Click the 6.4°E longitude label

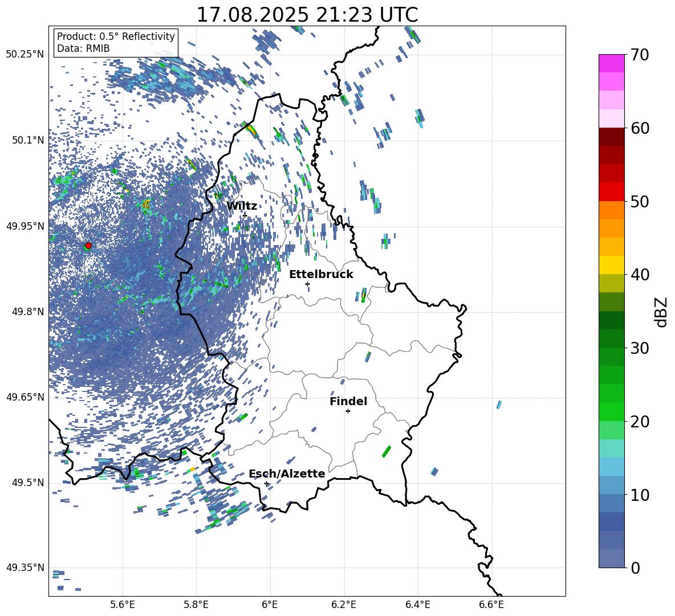pyautogui.click(x=417, y=605)
